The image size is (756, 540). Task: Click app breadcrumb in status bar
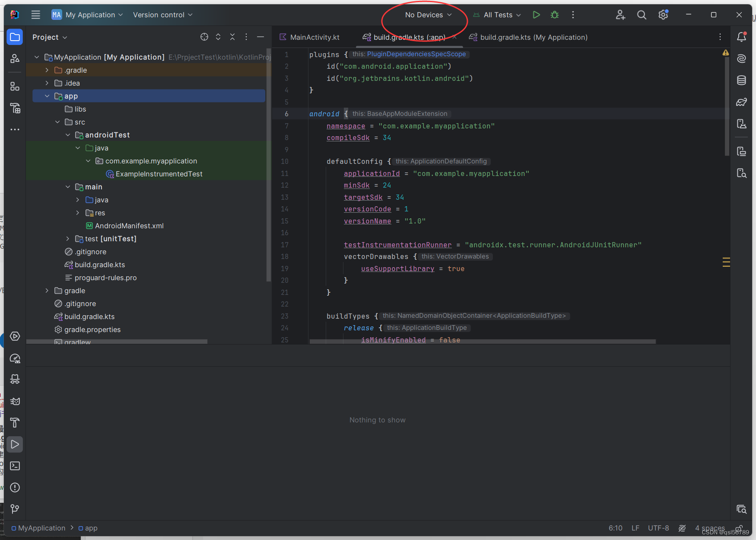[x=88, y=528]
